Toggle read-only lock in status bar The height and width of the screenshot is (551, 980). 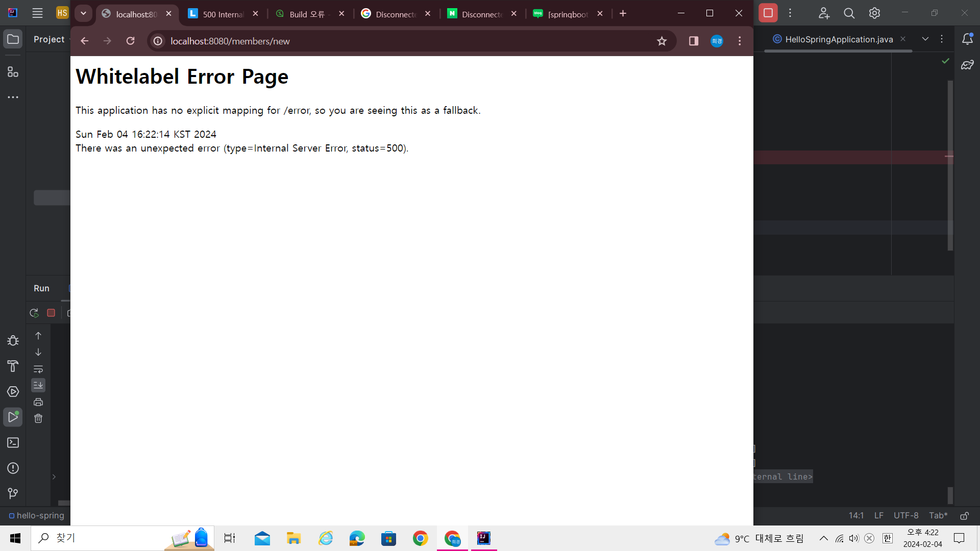tap(965, 516)
